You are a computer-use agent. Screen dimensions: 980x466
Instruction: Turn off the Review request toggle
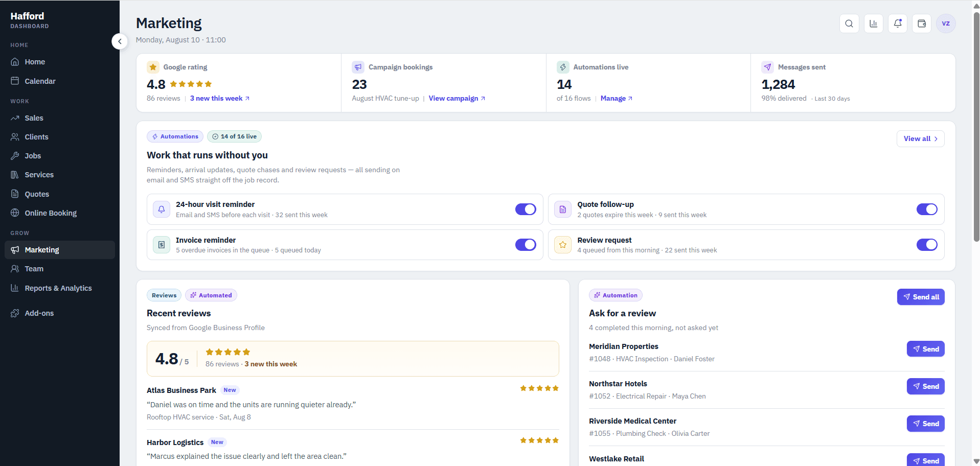point(927,245)
